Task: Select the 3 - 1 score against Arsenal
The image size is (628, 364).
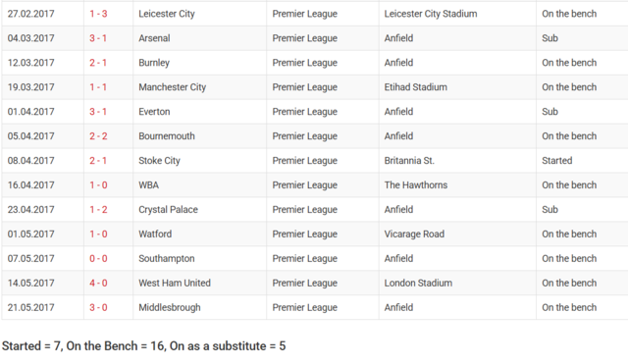Action: pos(98,38)
